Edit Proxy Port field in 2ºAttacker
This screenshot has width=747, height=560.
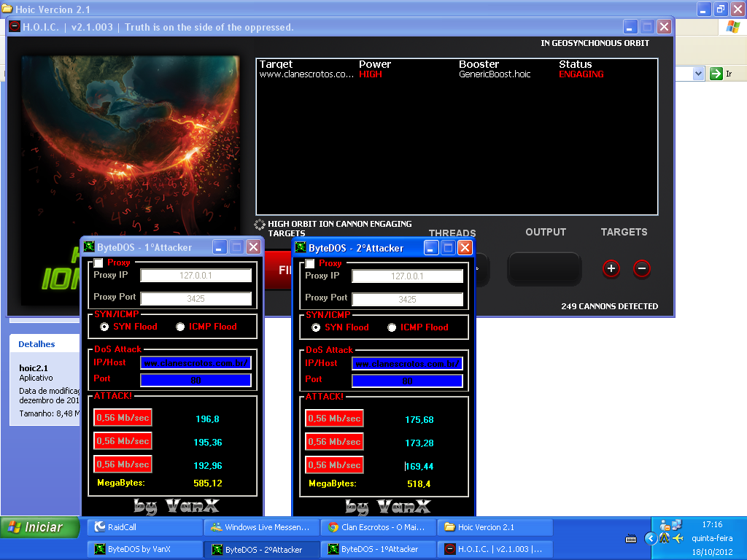407,300
